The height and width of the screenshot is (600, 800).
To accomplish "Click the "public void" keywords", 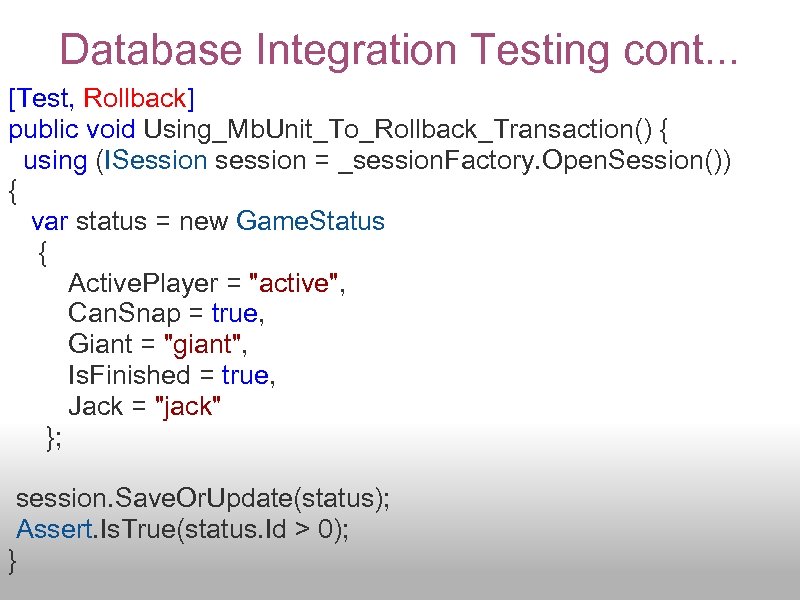I will click(73, 130).
